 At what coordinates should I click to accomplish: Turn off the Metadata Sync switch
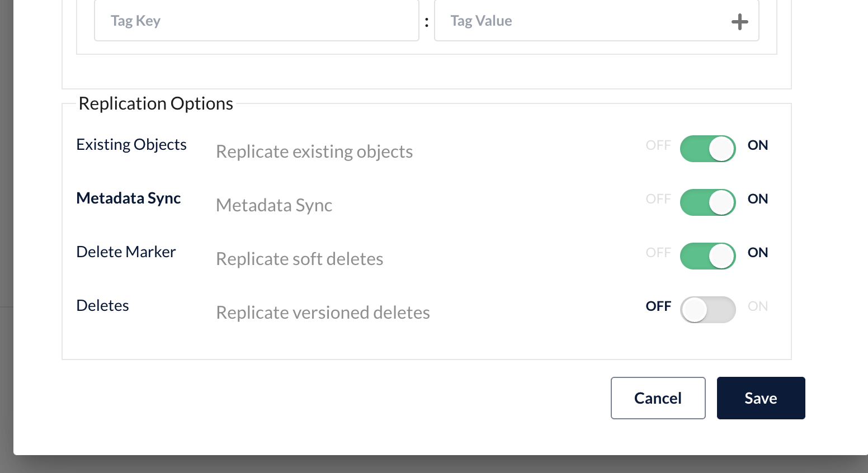pos(707,202)
